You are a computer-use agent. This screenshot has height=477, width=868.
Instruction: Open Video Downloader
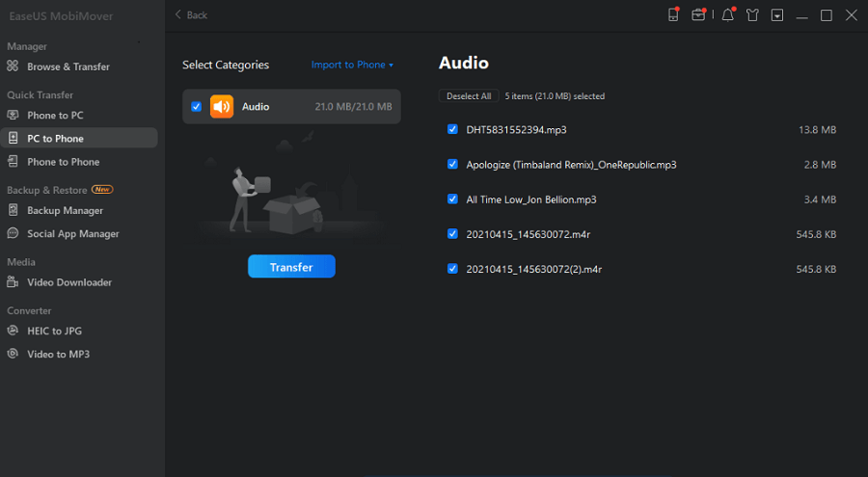69,282
